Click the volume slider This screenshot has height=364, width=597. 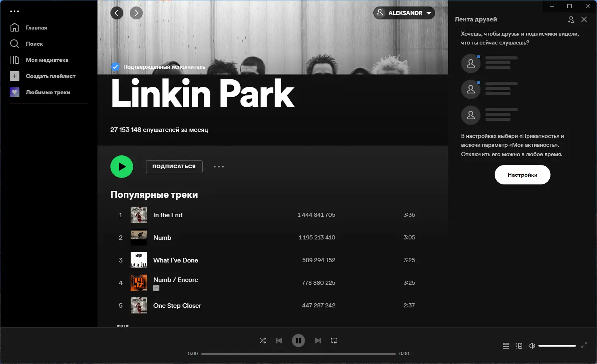557,346
